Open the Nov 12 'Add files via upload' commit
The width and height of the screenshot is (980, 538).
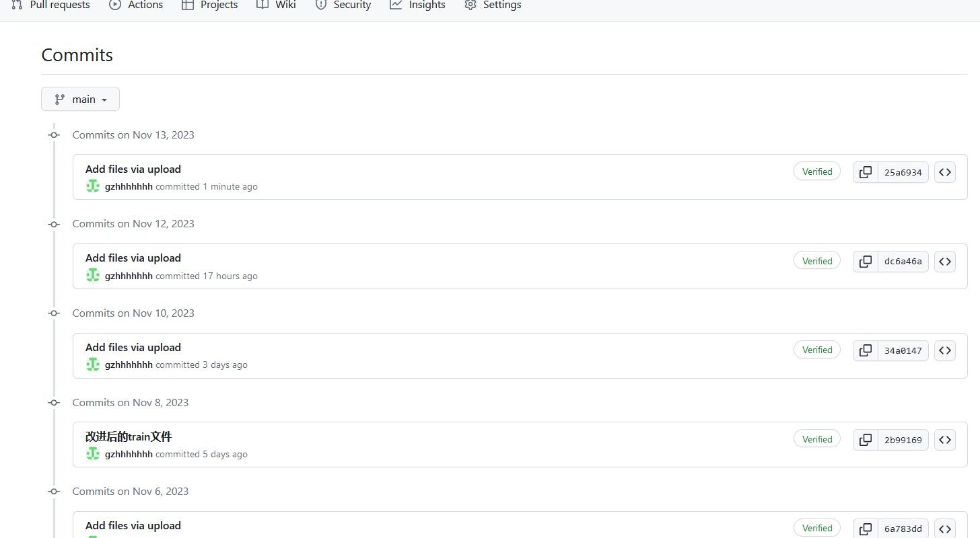pyautogui.click(x=133, y=258)
